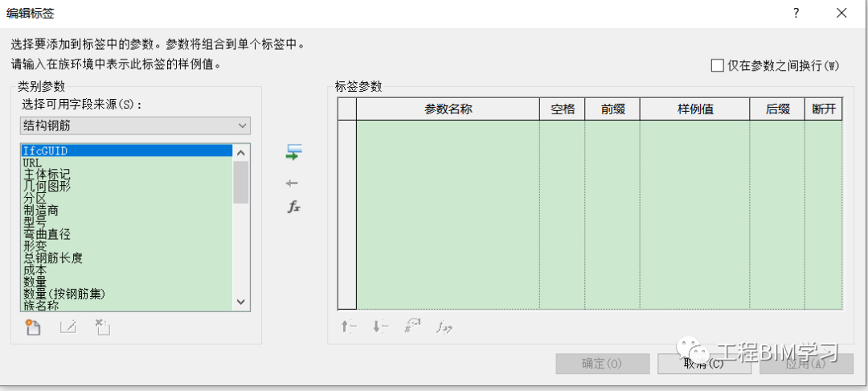This screenshot has height=391, width=868.
Task: Click the 前缀 column header
Action: 612,109
